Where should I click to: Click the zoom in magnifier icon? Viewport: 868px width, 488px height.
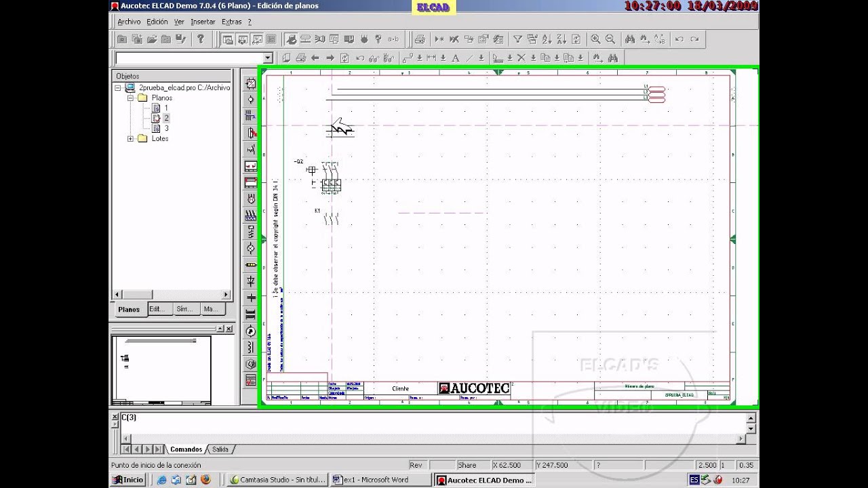point(595,39)
